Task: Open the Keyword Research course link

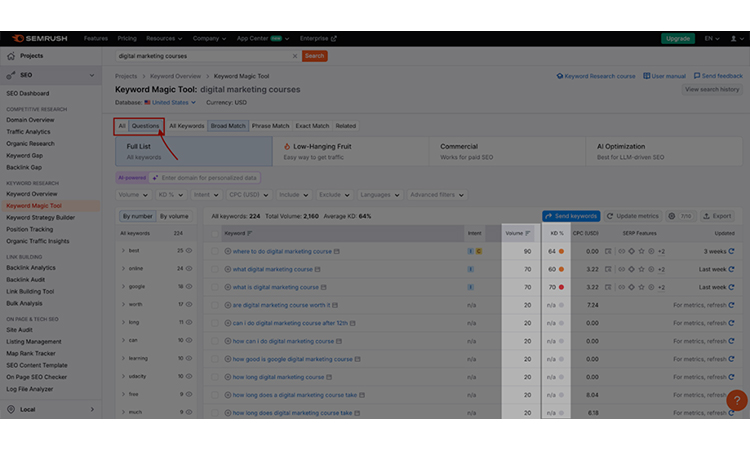Action: (596, 76)
